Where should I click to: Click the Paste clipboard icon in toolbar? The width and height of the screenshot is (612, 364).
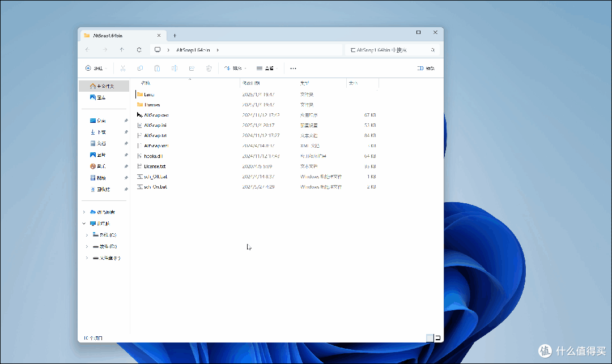click(158, 68)
